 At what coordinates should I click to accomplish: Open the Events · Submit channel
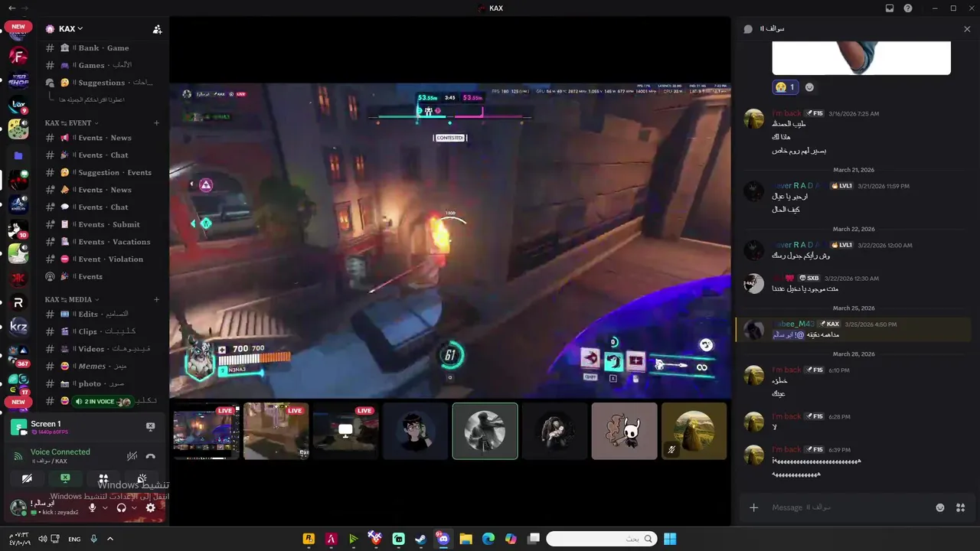tap(103, 224)
